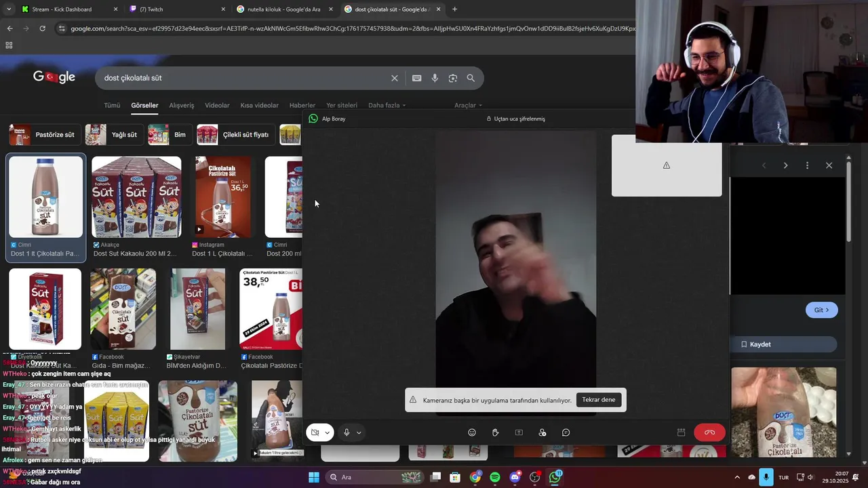The width and height of the screenshot is (868, 488).
Task: Open the call chat message icon
Action: click(x=566, y=432)
